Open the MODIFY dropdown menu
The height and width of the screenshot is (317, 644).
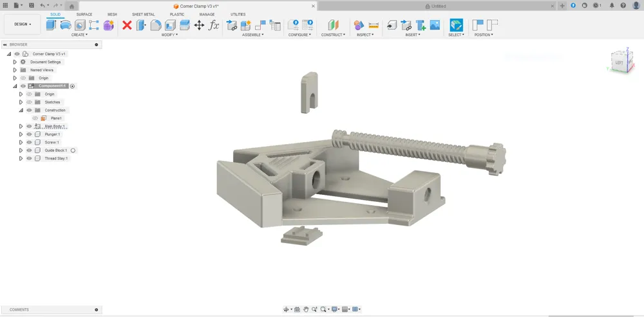click(169, 35)
